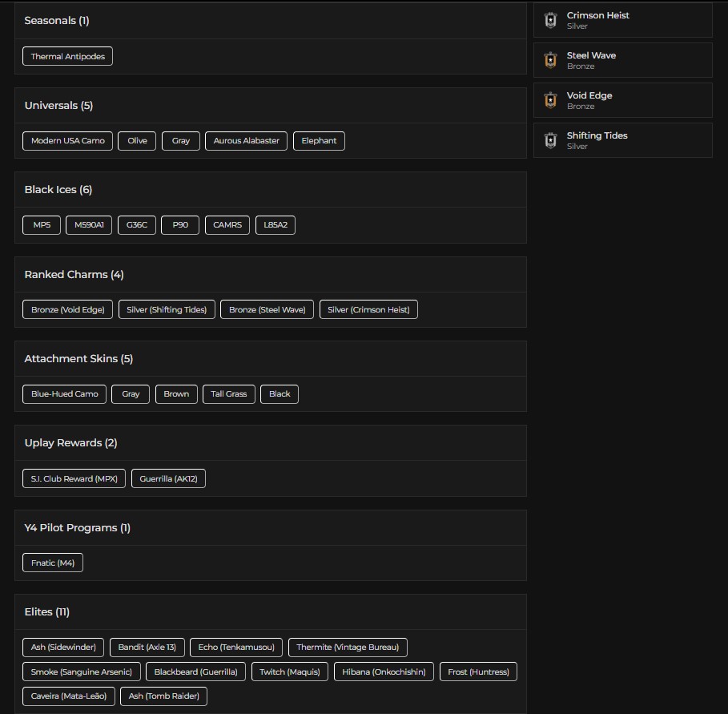Click the Smoke (Sanguine Arsenic) elite tag
The width and height of the screenshot is (728, 714).
pos(82,672)
